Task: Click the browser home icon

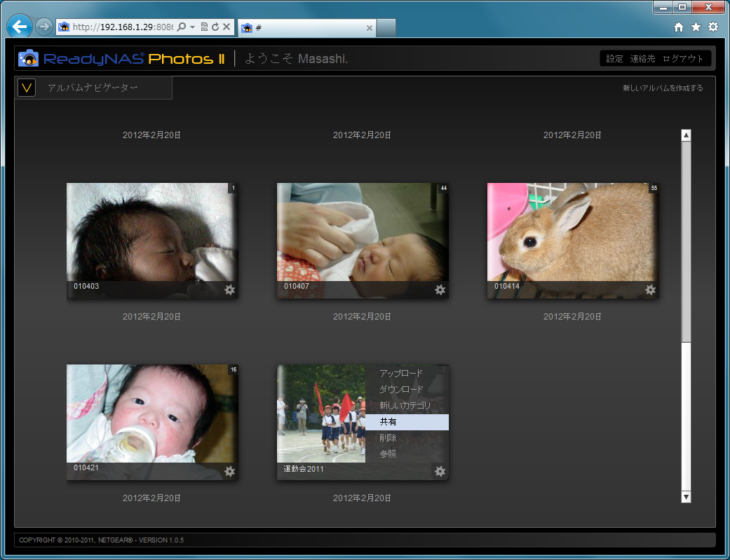Action: (678, 27)
